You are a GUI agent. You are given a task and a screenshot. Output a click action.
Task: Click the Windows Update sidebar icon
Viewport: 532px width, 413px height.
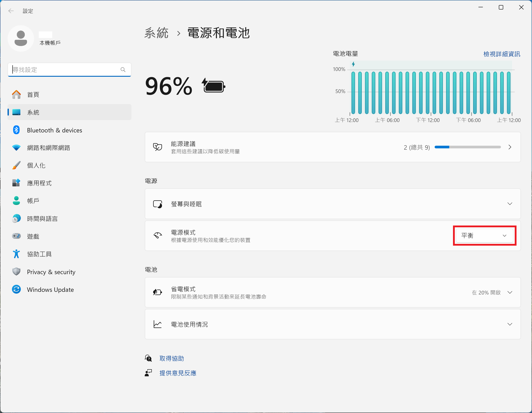16,289
